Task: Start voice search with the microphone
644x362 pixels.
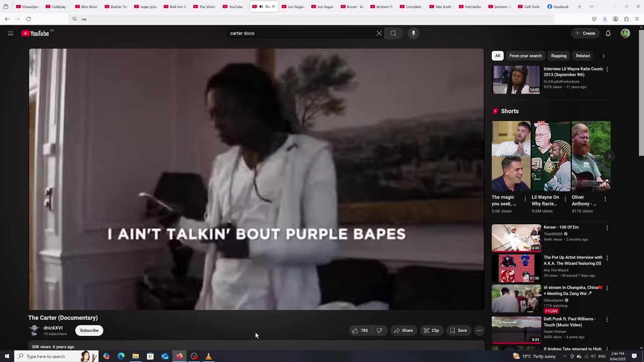Action: pos(414,33)
